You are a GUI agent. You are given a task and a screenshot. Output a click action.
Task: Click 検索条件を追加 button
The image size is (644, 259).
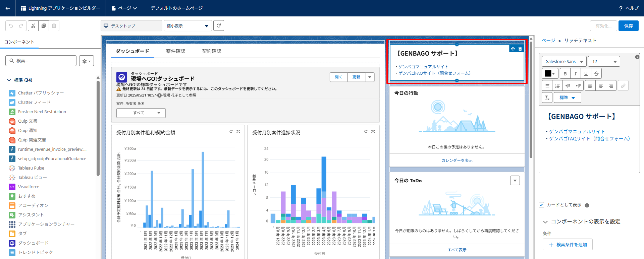point(568,245)
